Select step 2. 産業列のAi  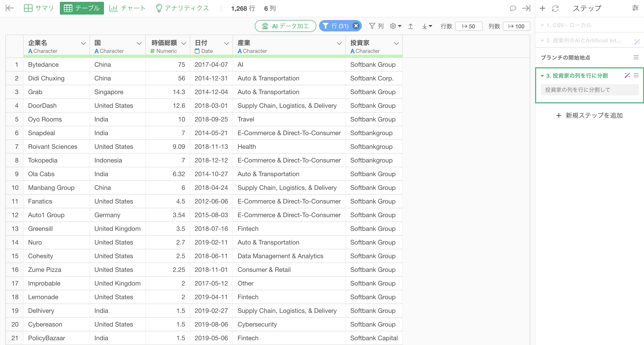pyautogui.click(x=584, y=41)
